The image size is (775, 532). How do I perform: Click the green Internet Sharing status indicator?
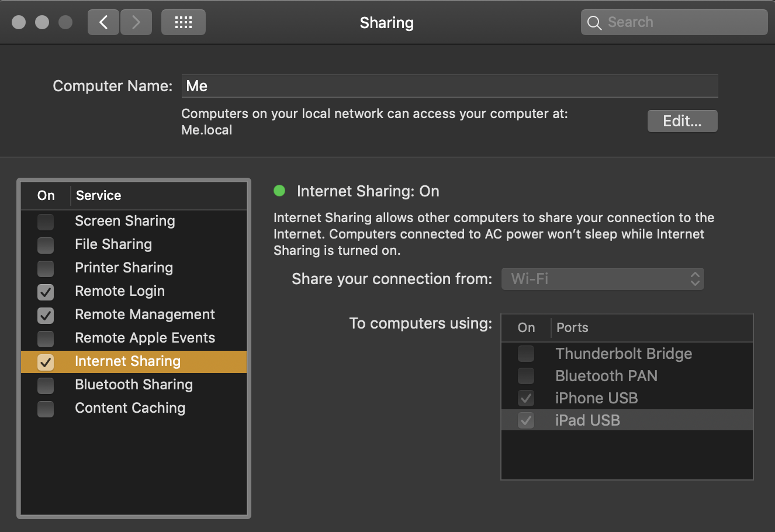[279, 191]
